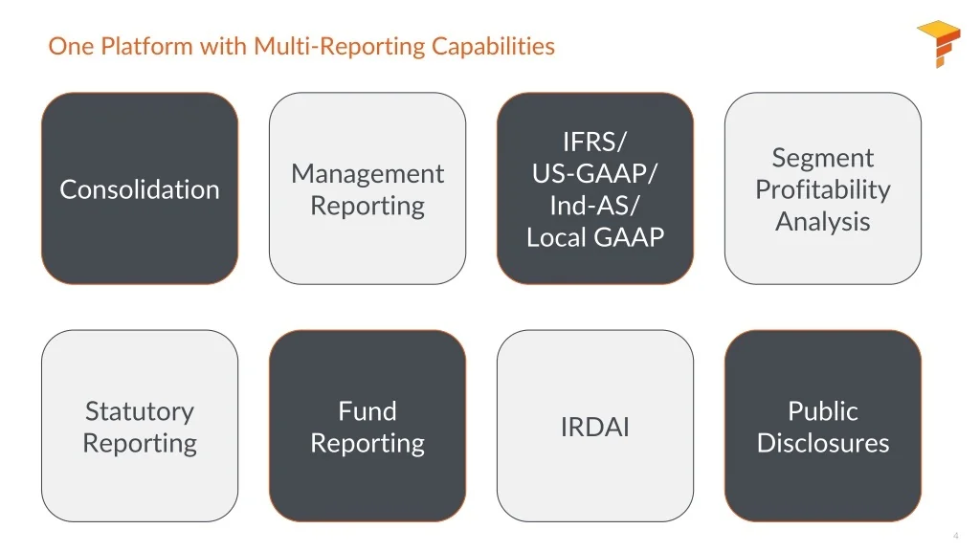Click the word 'Fund' in the dark tile
980x551 pixels.
coord(367,411)
